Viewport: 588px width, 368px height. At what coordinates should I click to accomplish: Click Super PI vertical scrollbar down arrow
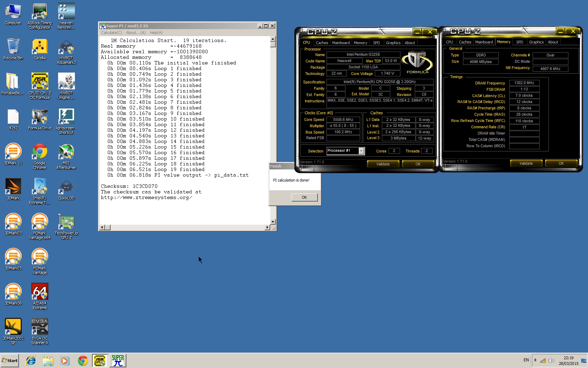273,222
